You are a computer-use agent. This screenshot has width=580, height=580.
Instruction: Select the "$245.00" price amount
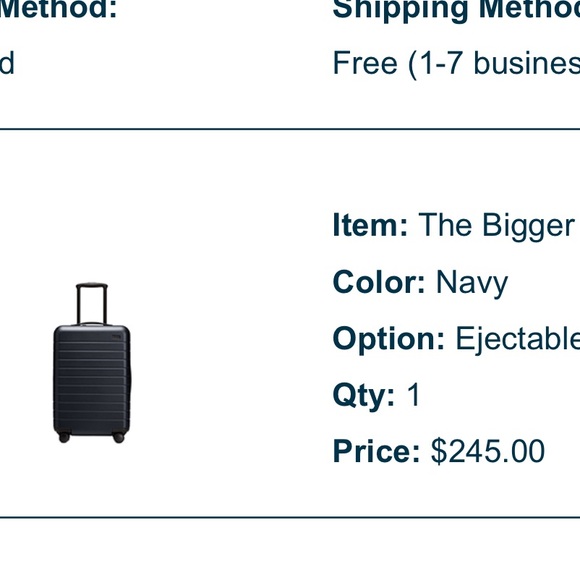pyautogui.click(x=488, y=451)
